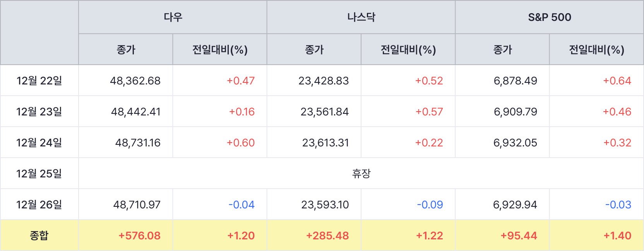Click the S&P 500 column header
The width and height of the screenshot is (644, 251).
[x=549, y=17]
